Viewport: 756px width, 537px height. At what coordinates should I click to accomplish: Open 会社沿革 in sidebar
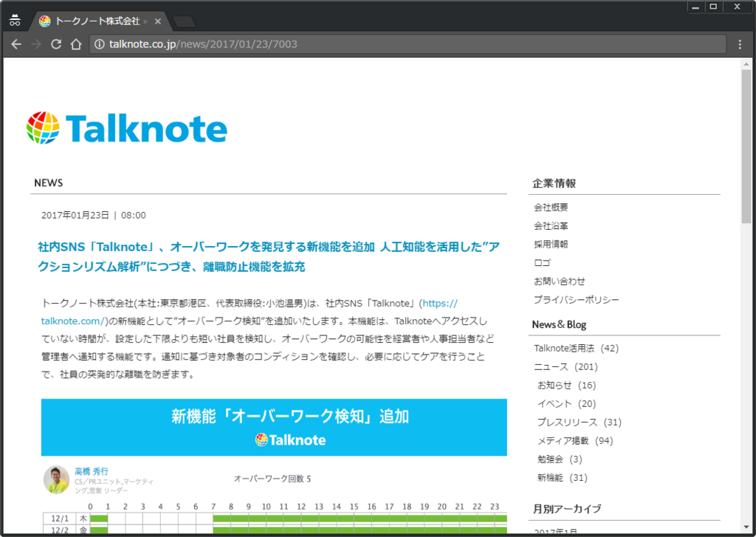[x=551, y=226]
